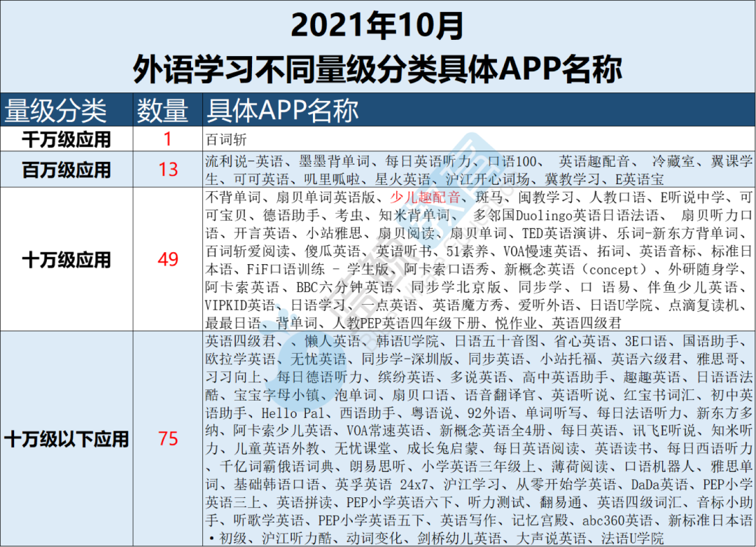Click the app name "abc360英语"
756x547 pixels.
[x=617, y=520]
